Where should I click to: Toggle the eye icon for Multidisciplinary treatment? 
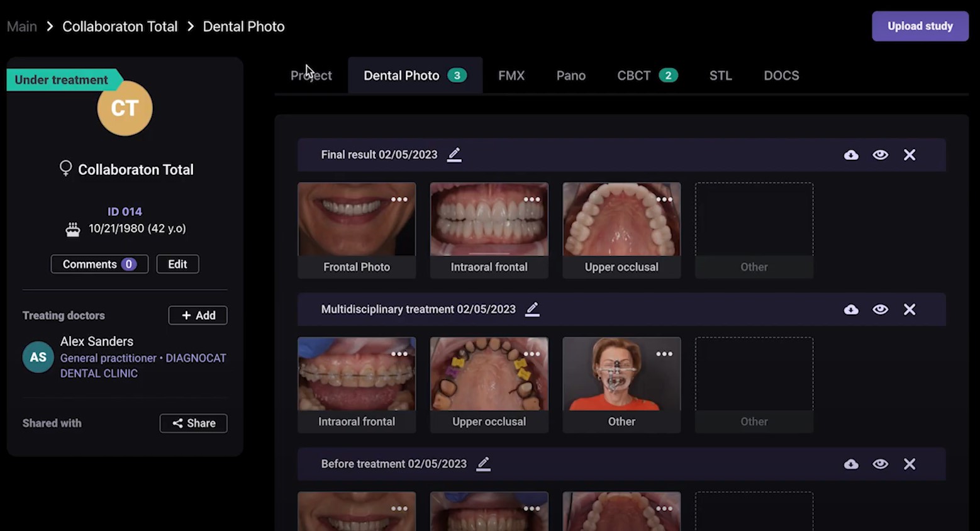(x=880, y=310)
